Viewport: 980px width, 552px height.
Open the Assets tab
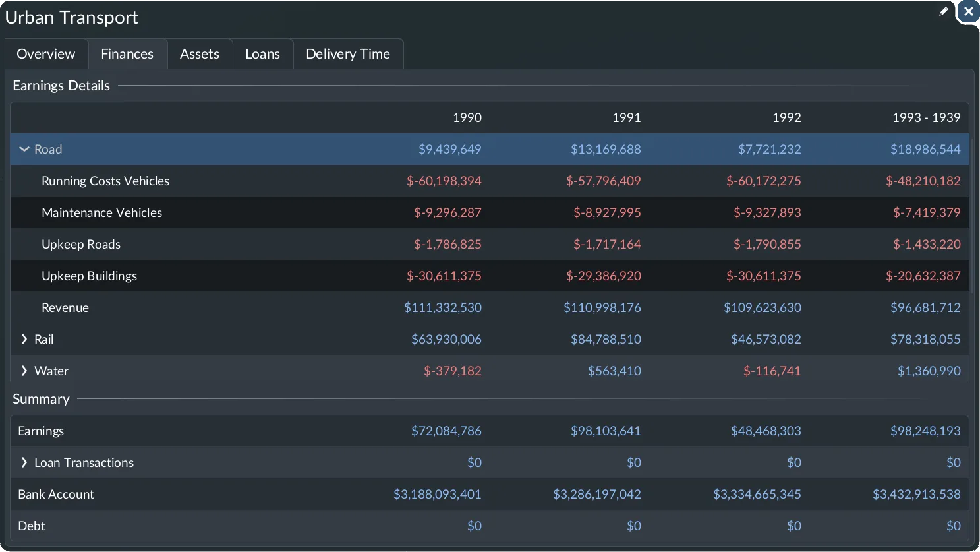(200, 54)
